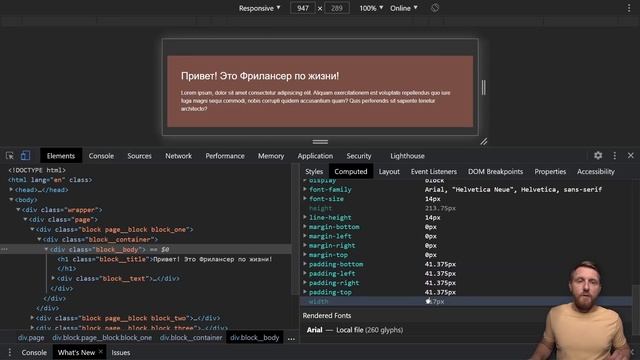This screenshot has height=360, width=640.
Task: Click the div.block.page__block.block_one breadcrumb
Action: point(102,338)
